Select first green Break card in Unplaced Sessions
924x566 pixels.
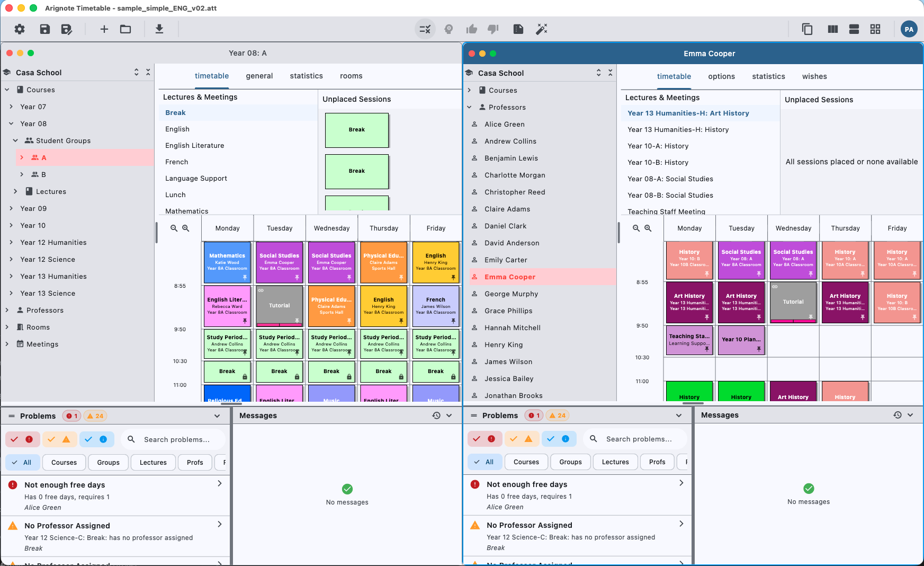(357, 130)
